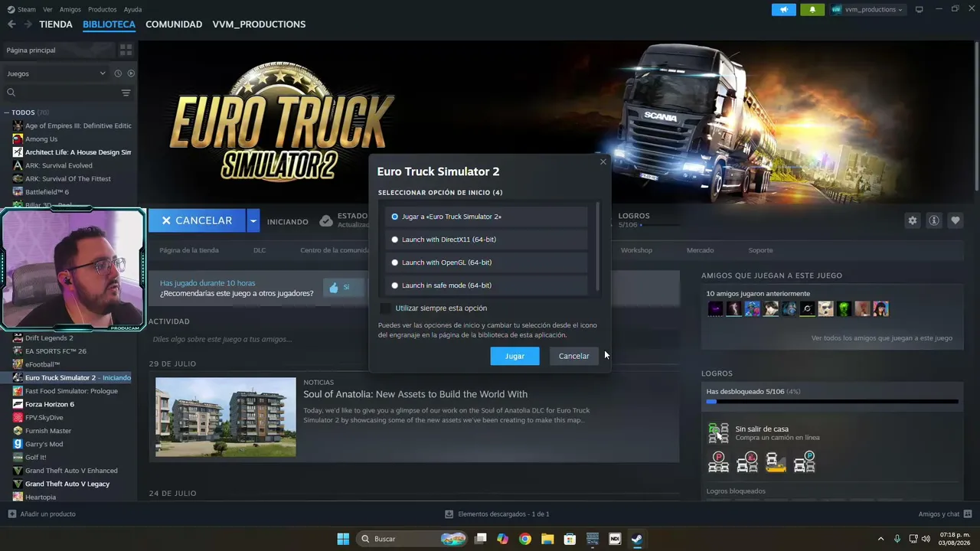Viewport: 980px width, 551px height.
Task: View all friends who play this game
Action: coord(882,338)
